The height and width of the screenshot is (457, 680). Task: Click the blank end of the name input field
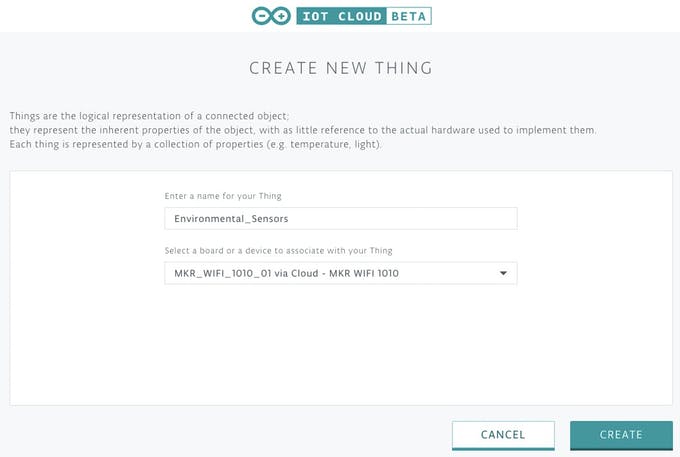tap(403, 219)
